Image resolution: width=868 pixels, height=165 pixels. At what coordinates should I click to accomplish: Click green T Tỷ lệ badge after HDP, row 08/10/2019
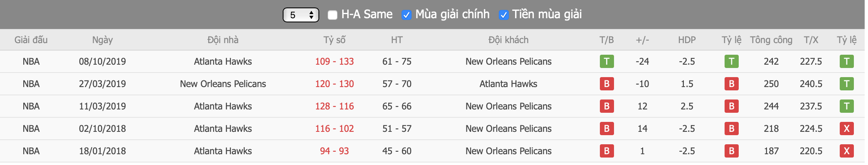click(x=731, y=61)
